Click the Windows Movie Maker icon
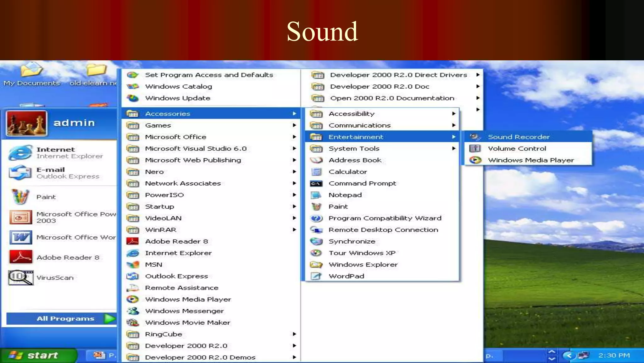Viewport: 644px width, 363px height. pos(133,322)
